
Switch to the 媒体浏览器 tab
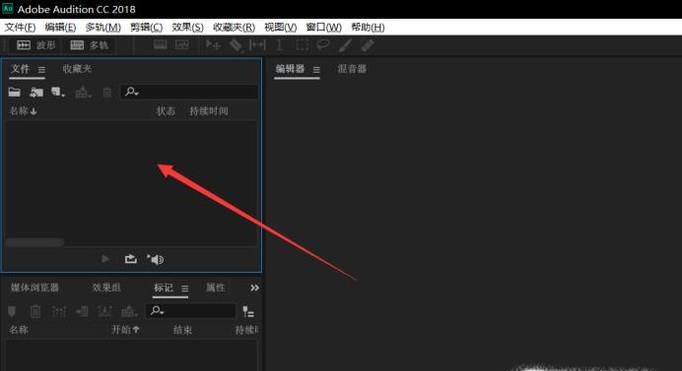pos(34,287)
